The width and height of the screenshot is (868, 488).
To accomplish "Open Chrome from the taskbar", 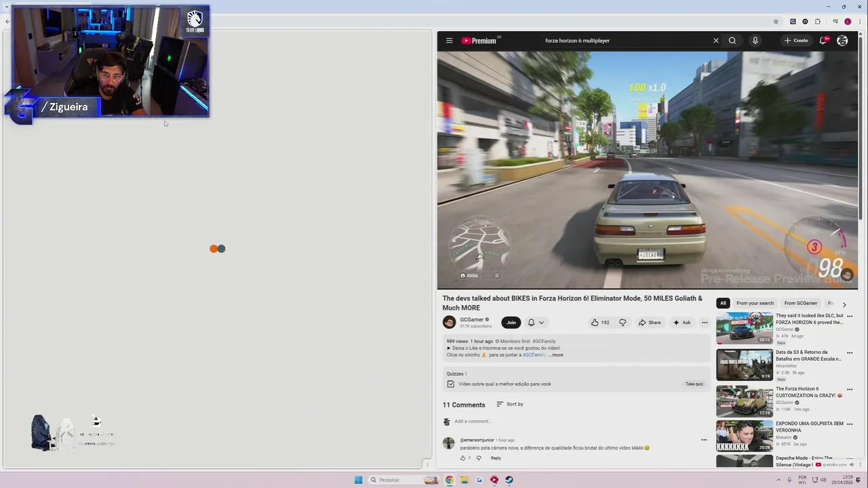I will click(x=449, y=480).
